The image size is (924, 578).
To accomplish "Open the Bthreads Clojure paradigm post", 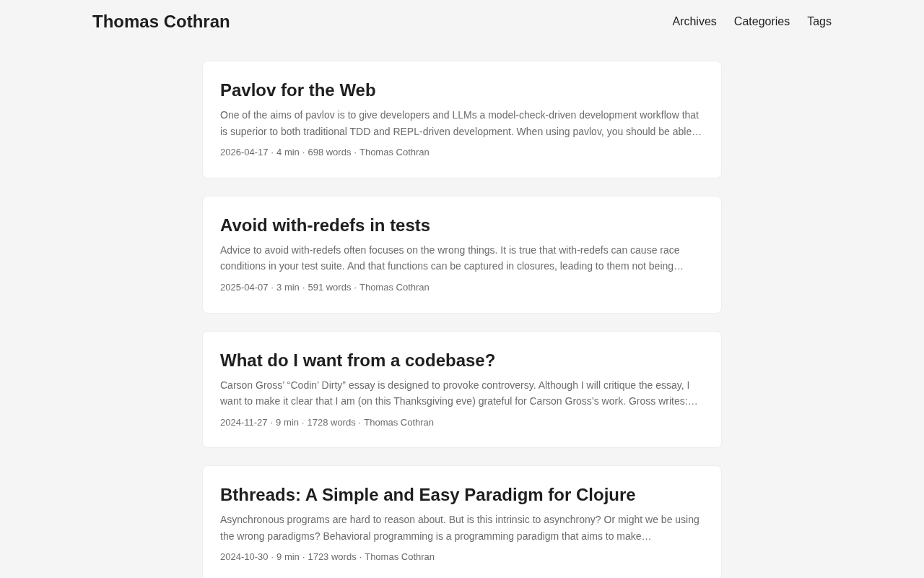I will click(x=428, y=495).
